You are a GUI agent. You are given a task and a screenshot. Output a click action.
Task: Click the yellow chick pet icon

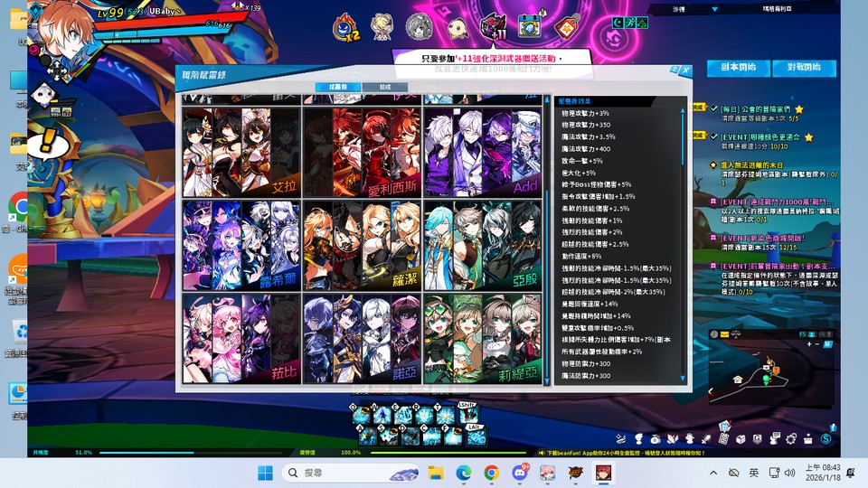[455, 26]
